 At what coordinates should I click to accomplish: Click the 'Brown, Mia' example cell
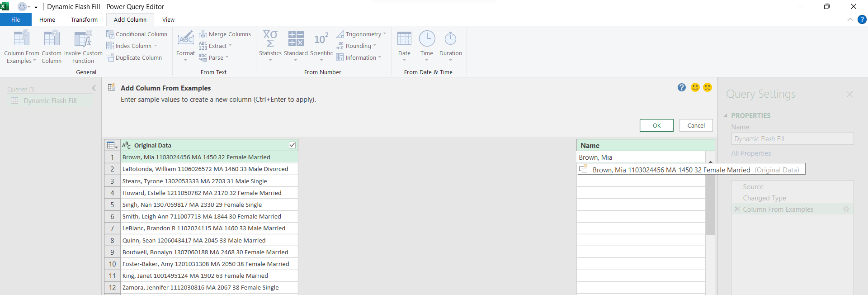click(641, 157)
